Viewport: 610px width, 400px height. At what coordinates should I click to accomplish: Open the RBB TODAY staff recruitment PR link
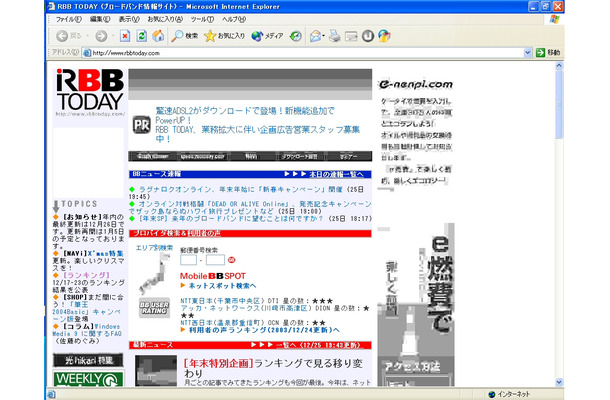tap(258, 134)
